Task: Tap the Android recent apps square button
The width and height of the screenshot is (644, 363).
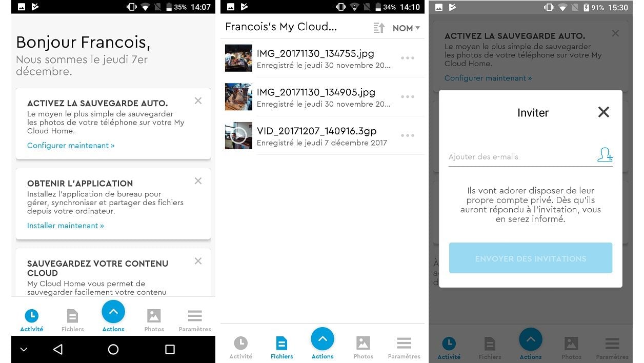Action: pyautogui.click(x=170, y=349)
